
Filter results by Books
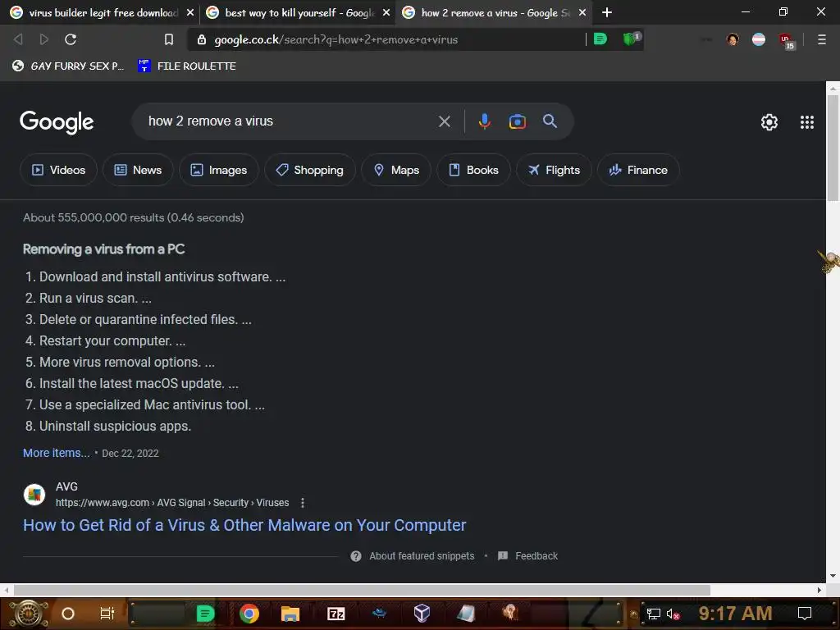(473, 170)
